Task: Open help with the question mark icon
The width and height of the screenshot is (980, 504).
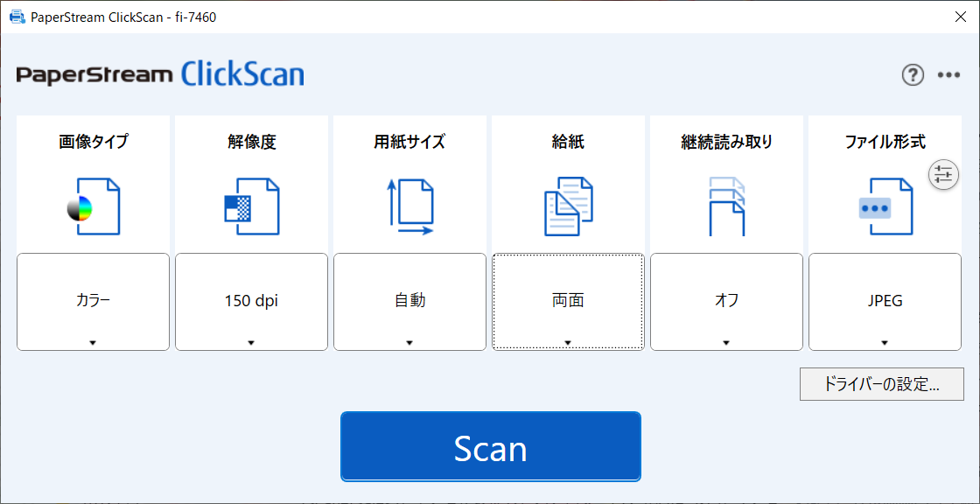Action: pos(913,75)
